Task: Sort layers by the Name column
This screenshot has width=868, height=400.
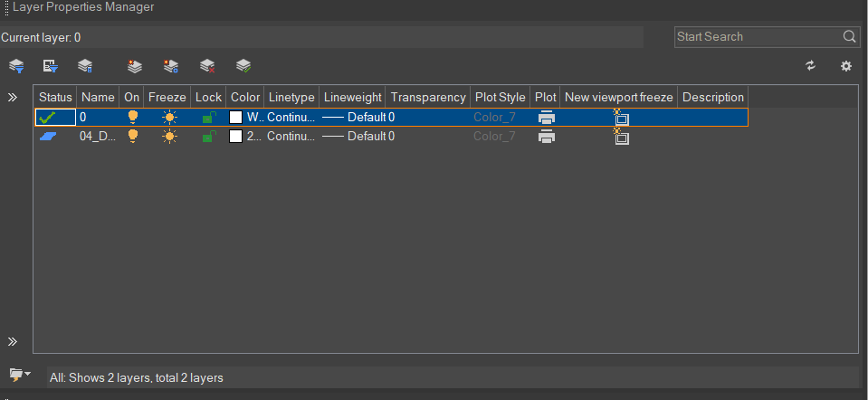Action: click(x=99, y=98)
